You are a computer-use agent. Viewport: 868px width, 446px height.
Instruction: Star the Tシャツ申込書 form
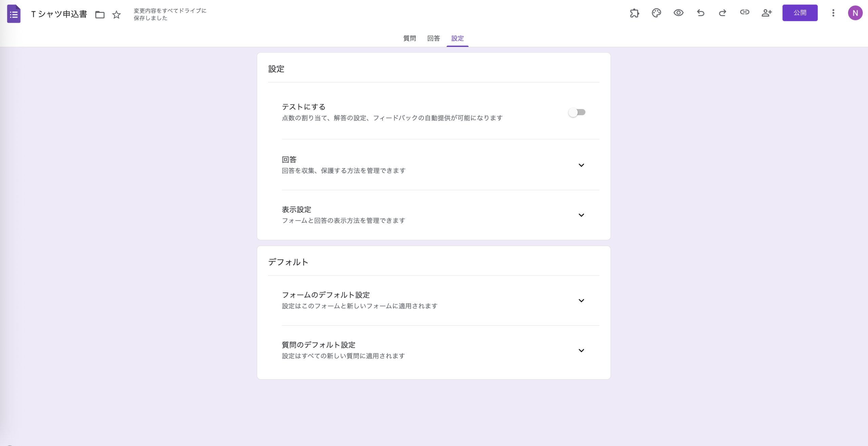tap(116, 15)
